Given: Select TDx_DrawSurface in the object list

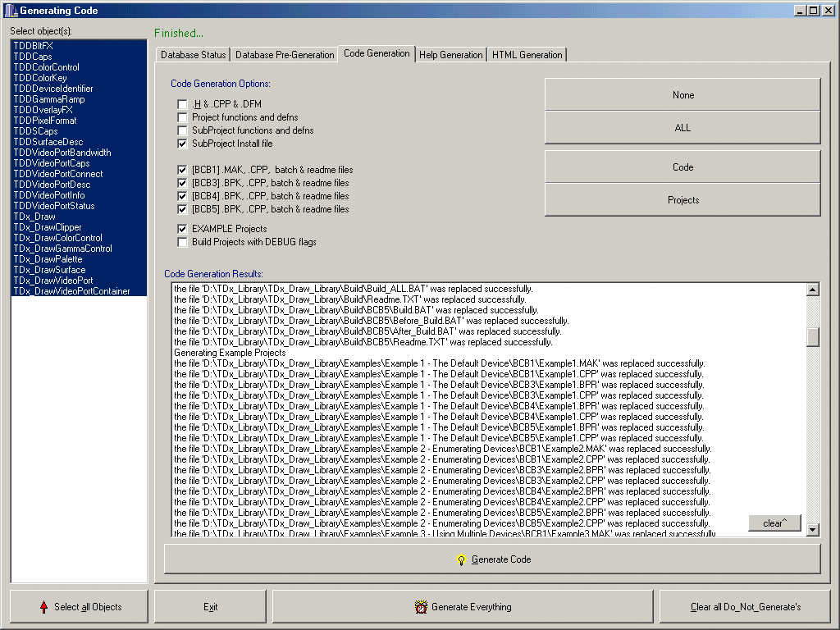Looking at the screenshot, I should click(x=49, y=270).
